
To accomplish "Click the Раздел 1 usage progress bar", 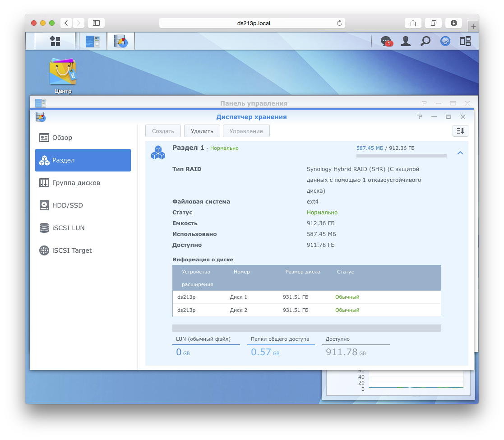I will click(402, 156).
